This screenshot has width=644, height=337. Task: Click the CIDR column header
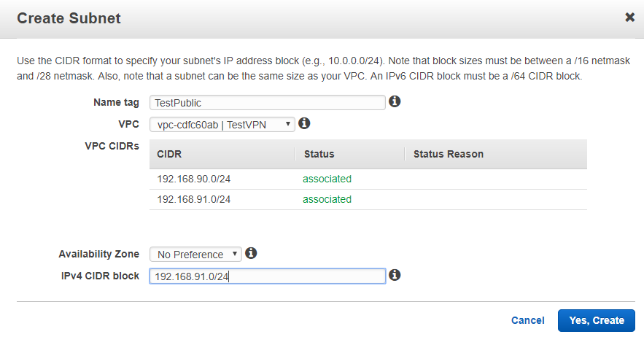click(169, 154)
